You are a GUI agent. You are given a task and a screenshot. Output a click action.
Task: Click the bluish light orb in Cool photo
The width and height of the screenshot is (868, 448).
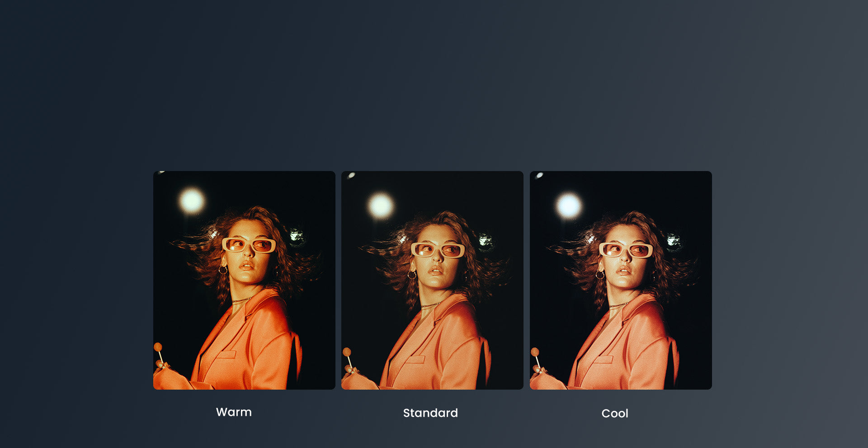pyautogui.click(x=569, y=205)
